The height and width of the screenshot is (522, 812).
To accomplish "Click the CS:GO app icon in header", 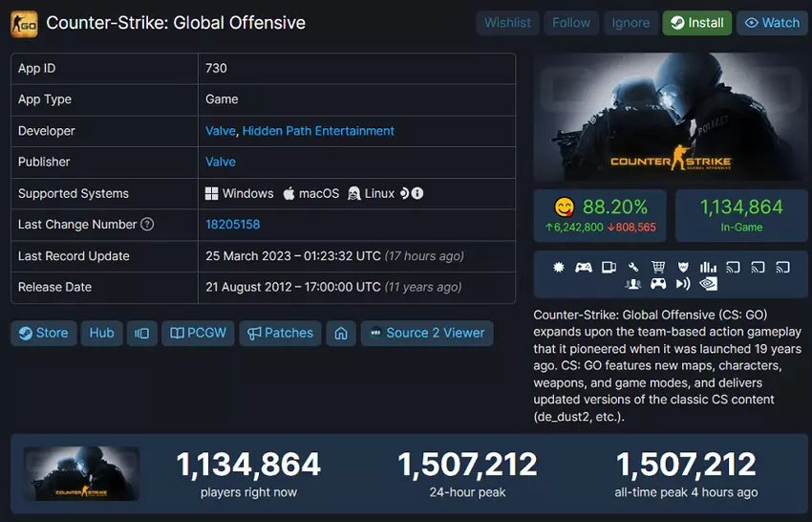I will 24,23.
